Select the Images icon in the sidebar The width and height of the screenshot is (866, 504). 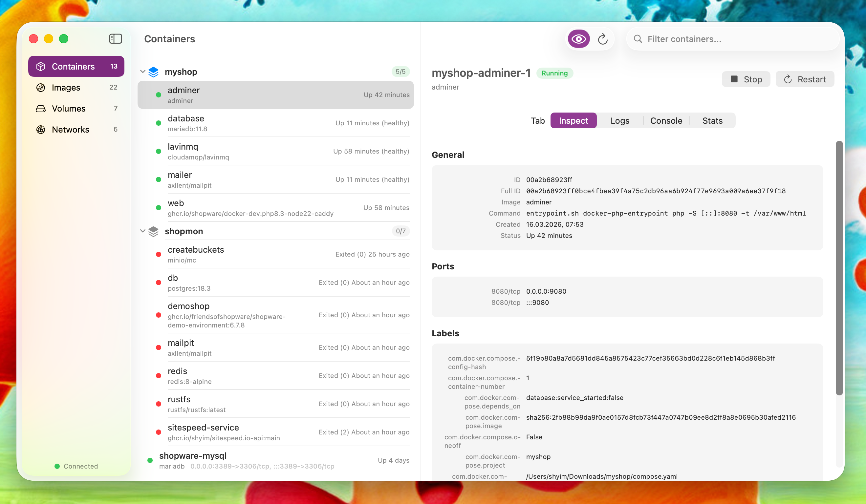pyautogui.click(x=41, y=88)
